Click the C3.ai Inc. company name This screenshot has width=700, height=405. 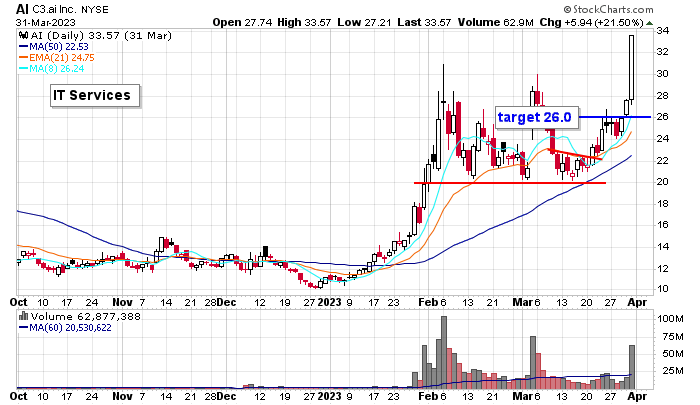click(x=54, y=9)
